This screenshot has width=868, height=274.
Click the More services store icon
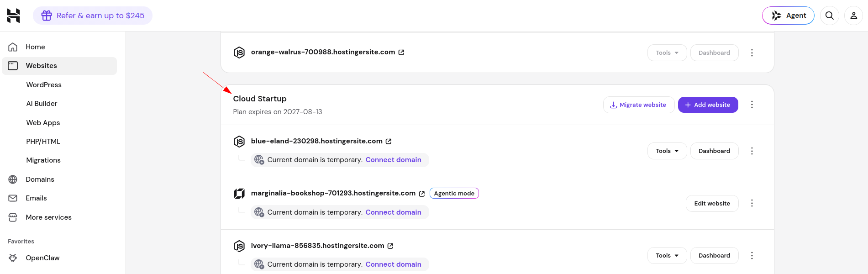[13, 217]
